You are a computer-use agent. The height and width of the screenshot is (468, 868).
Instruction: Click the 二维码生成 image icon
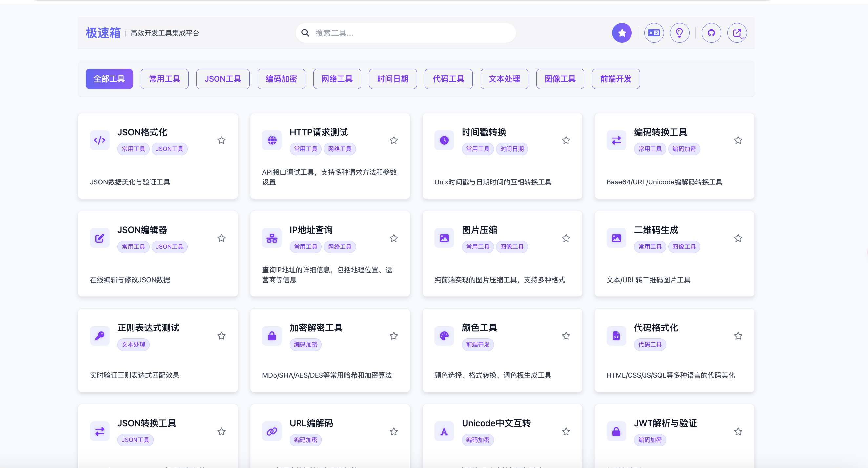coord(616,238)
